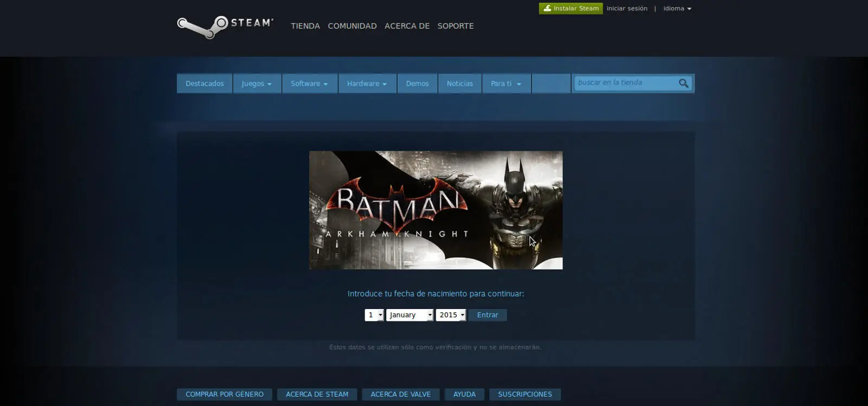The height and width of the screenshot is (406, 868).
Task: Open the AYUDA footer link
Action: (x=464, y=394)
